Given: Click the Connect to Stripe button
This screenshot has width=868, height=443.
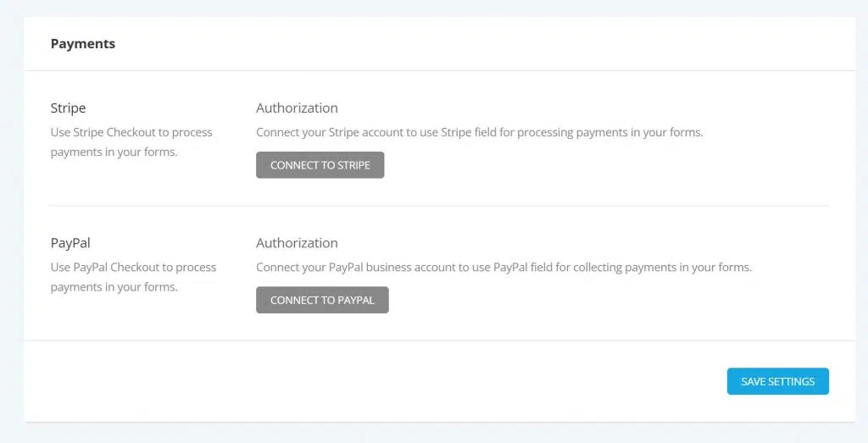Looking at the screenshot, I should click(320, 165).
